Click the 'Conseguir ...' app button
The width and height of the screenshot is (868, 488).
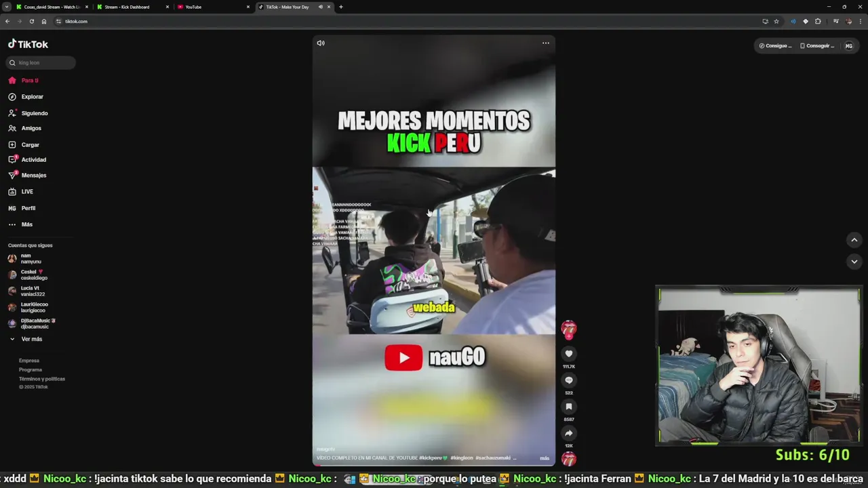coord(817,45)
